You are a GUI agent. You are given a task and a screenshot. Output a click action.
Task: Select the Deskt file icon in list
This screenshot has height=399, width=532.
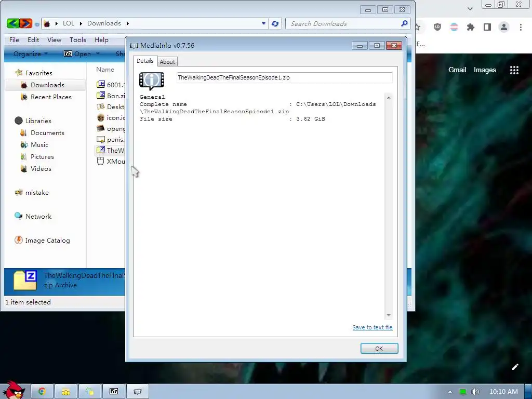click(101, 107)
